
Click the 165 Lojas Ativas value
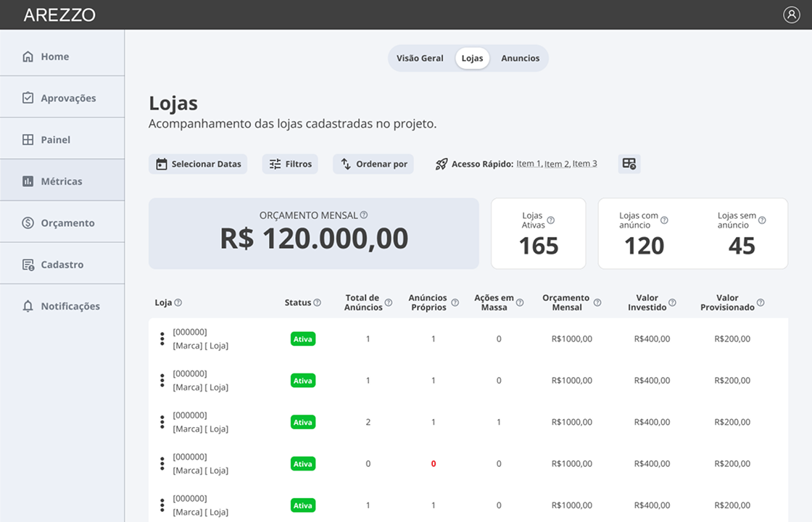click(x=539, y=246)
